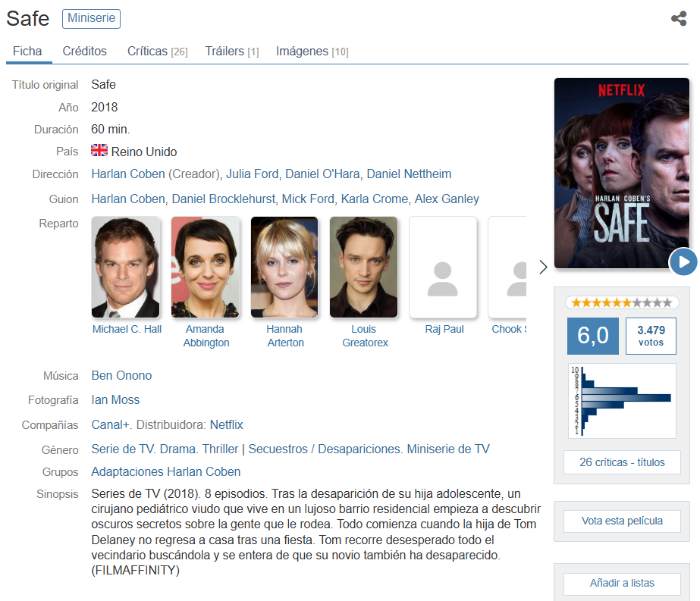Click the Louis Greatorex name link
The image size is (700, 601).
365,336
